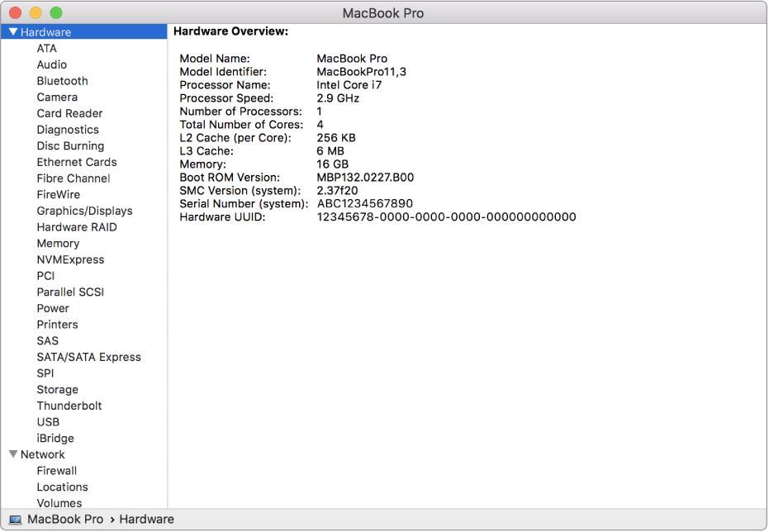
Task: Open the Memory sidebar item
Action: [x=58, y=243]
